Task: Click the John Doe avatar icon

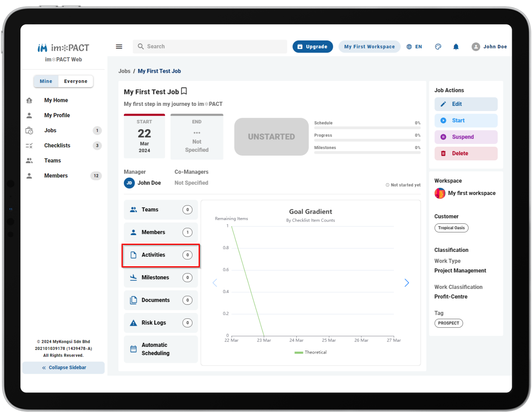Action: coord(476,47)
